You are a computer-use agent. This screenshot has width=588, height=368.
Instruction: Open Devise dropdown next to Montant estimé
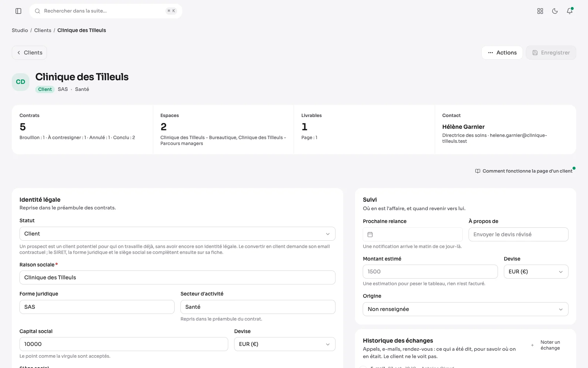click(536, 272)
